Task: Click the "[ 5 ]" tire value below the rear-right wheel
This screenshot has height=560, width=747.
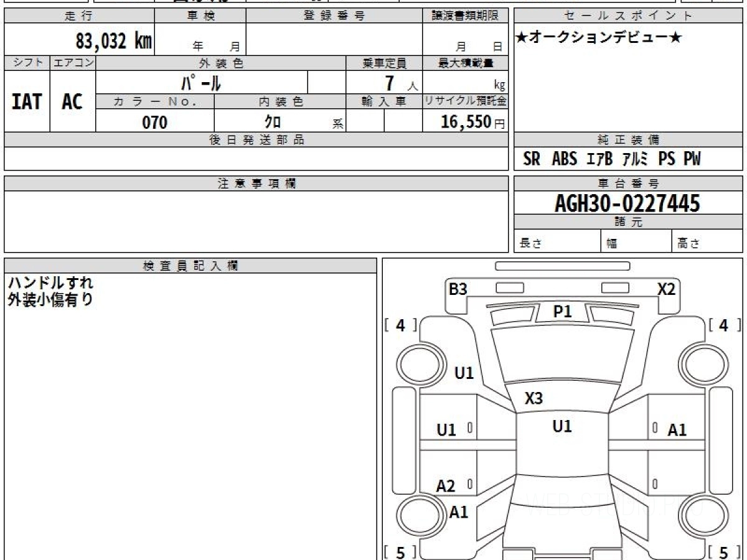Action: [723, 552]
